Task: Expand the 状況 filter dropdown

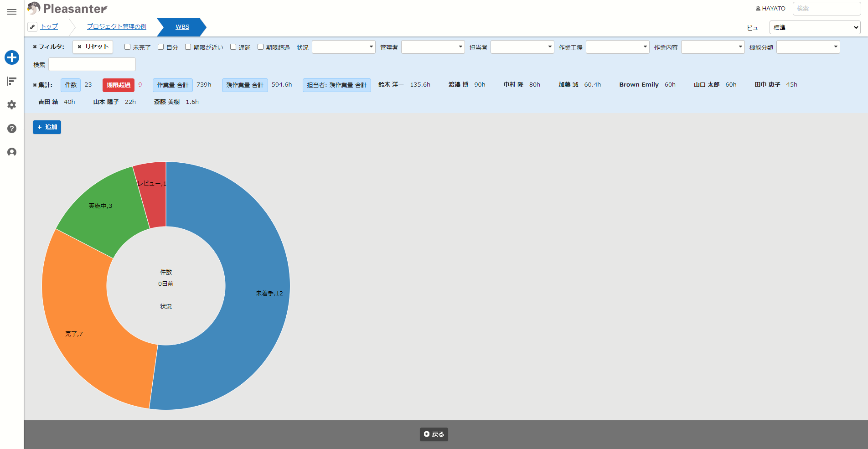Action: [344, 47]
